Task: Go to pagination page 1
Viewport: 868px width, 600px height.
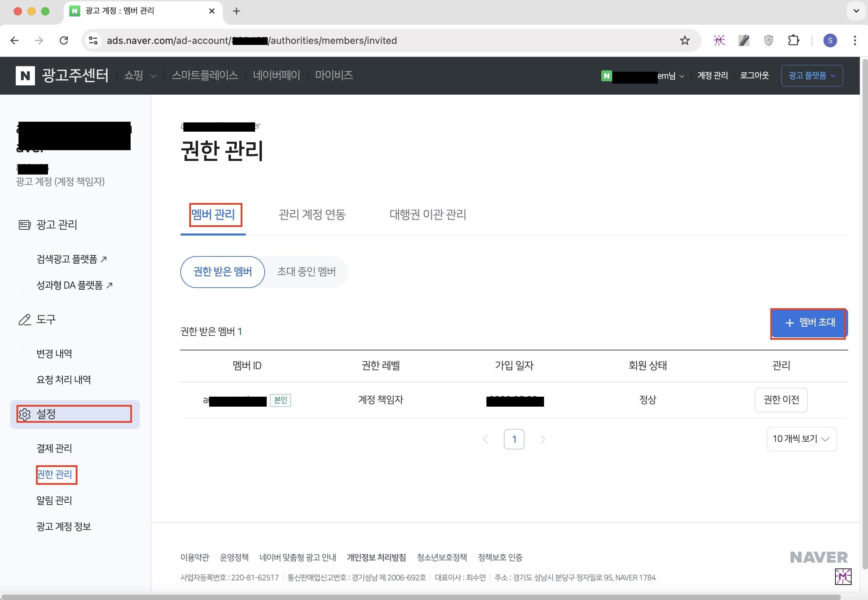Action: pos(514,439)
